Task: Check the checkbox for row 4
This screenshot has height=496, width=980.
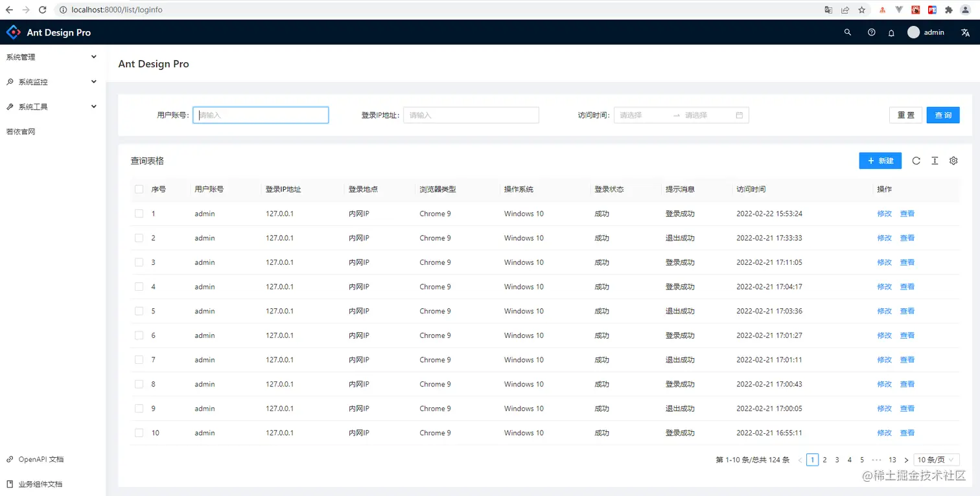Action: click(139, 287)
